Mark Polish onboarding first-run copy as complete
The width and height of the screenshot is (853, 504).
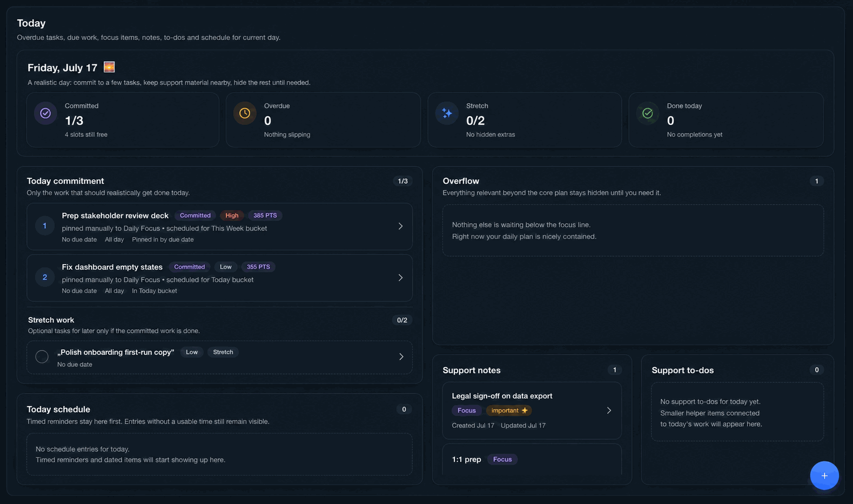pyautogui.click(x=42, y=357)
